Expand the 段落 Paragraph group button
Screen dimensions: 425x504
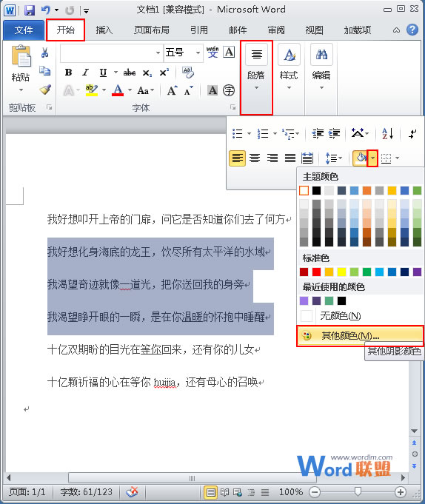click(256, 77)
